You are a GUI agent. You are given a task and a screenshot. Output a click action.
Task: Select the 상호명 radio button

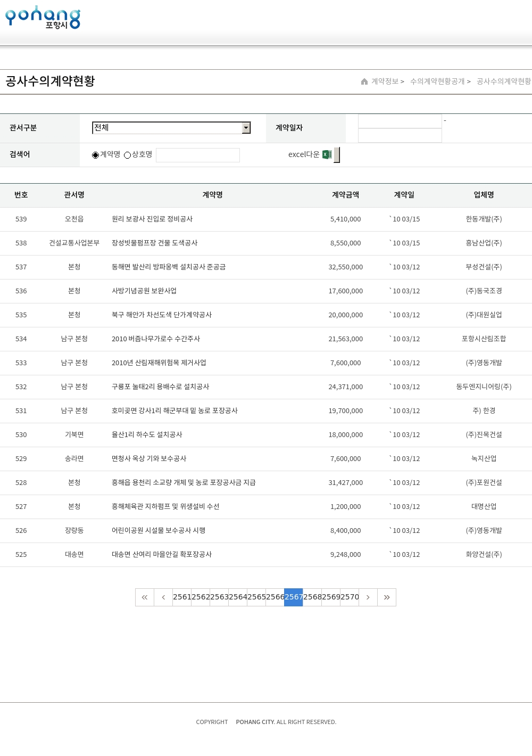[128, 155]
